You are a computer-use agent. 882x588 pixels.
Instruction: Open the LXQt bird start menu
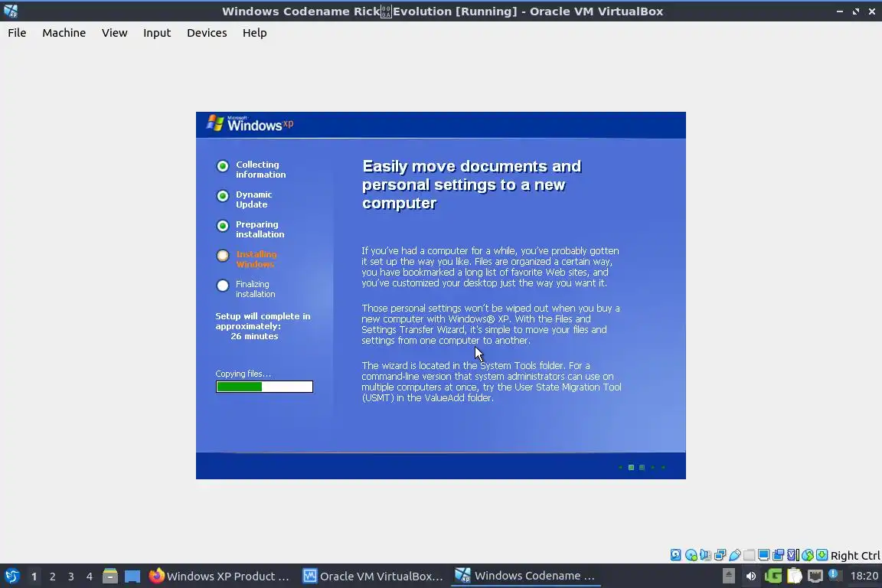click(x=12, y=576)
